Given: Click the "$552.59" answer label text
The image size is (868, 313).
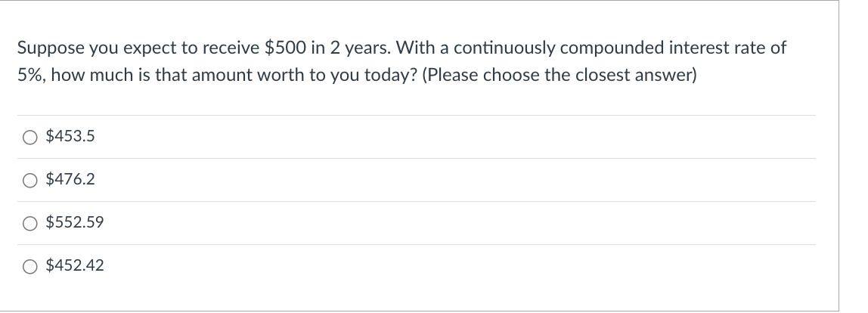Looking at the screenshot, I should click(x=75, y=223).
